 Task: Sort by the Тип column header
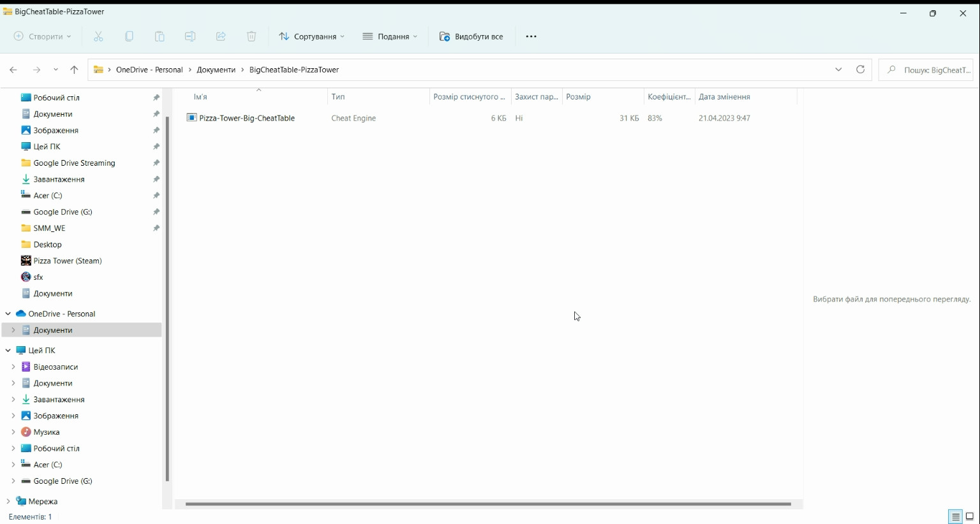338,97
